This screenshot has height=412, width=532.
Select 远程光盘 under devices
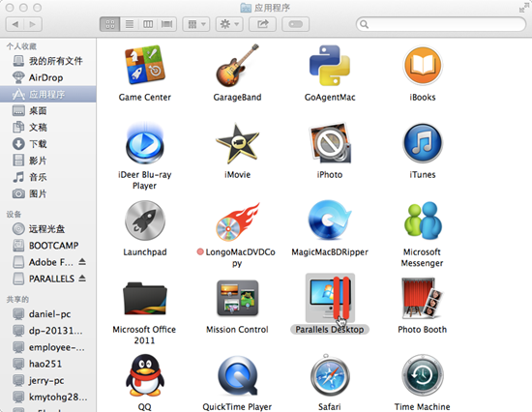click(47, 229)
